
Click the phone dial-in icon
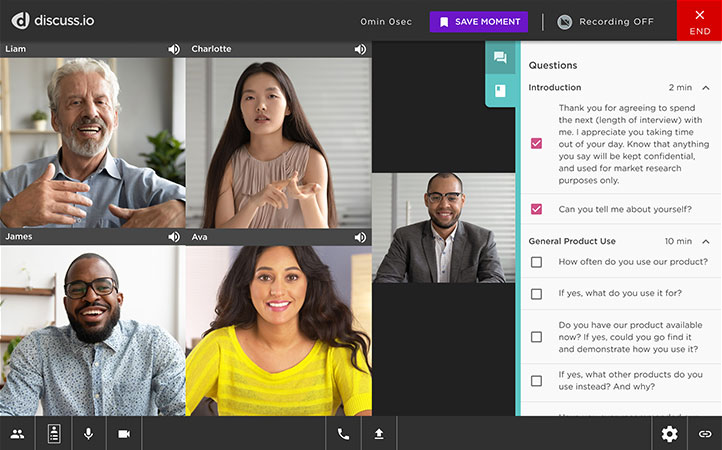[344, 433]
